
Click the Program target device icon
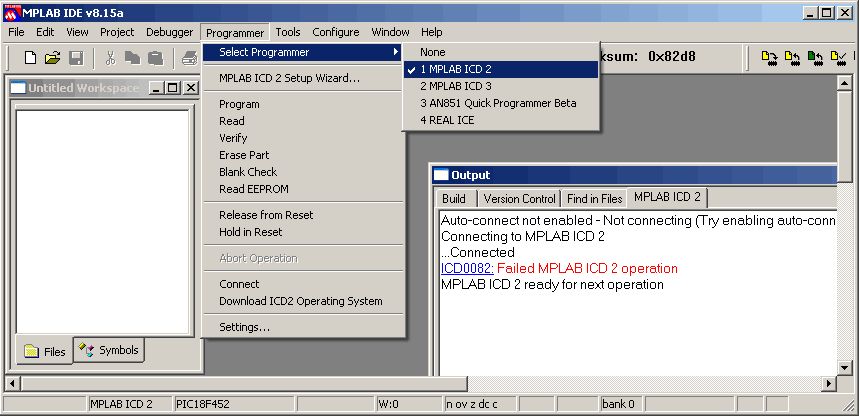point(770,58)
